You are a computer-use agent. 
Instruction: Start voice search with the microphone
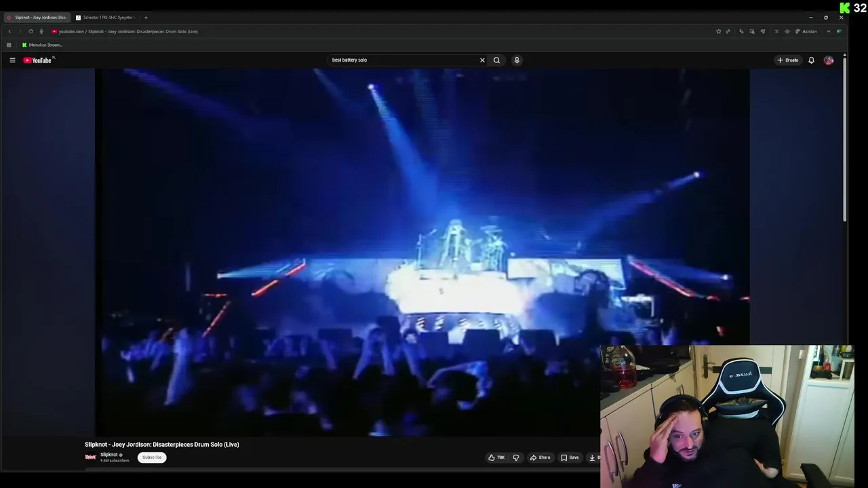click(517, 60)
